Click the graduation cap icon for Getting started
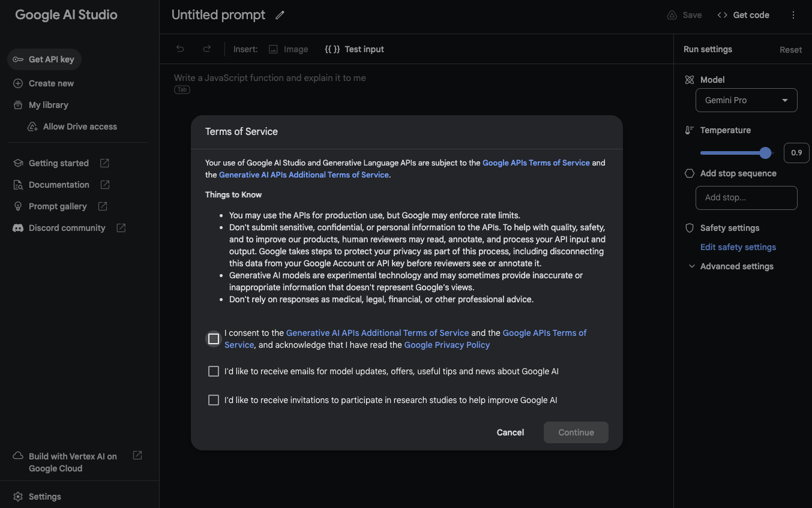The height and width of the screenshot is (508, 812). (18, 163)
